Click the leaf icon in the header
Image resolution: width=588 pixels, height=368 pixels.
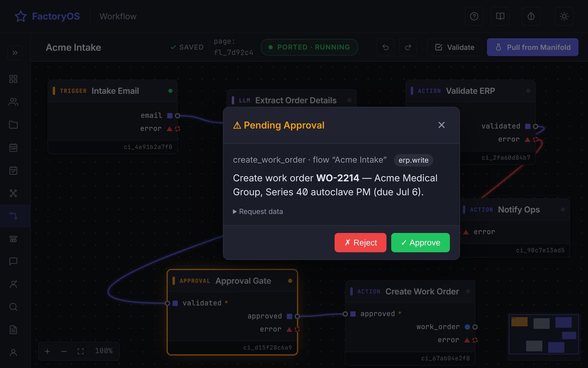pos(531,17)
